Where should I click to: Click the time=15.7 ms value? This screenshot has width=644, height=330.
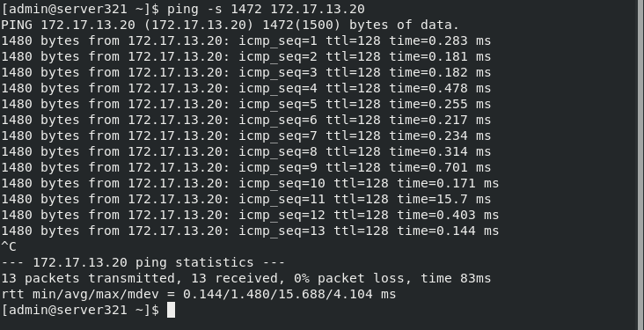tap(443, 199)
